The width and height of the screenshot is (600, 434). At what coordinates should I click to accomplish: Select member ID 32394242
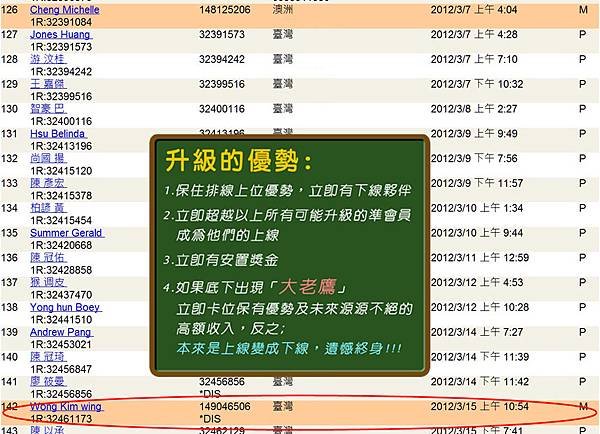tap(222, 59)
